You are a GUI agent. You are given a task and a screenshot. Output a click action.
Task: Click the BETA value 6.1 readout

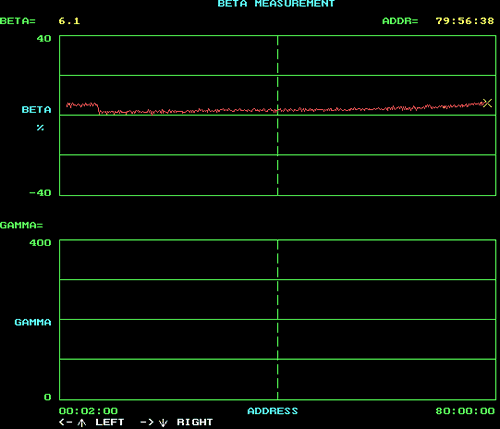pos(69,21)
